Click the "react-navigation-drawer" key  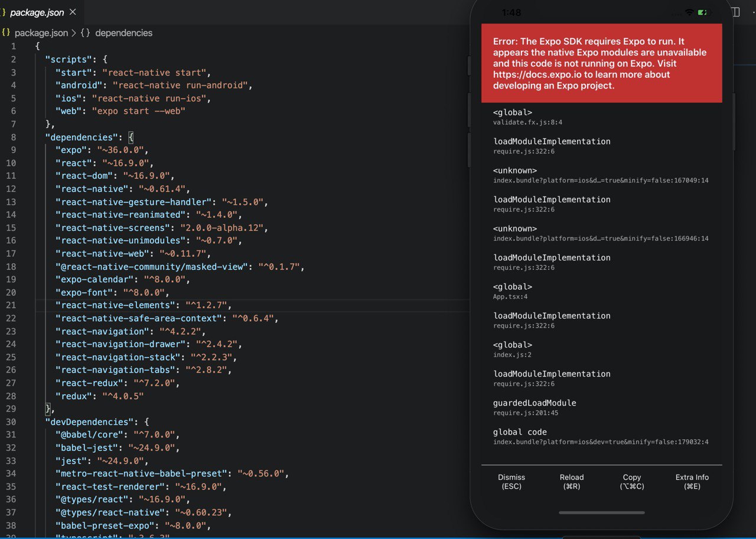120,344
